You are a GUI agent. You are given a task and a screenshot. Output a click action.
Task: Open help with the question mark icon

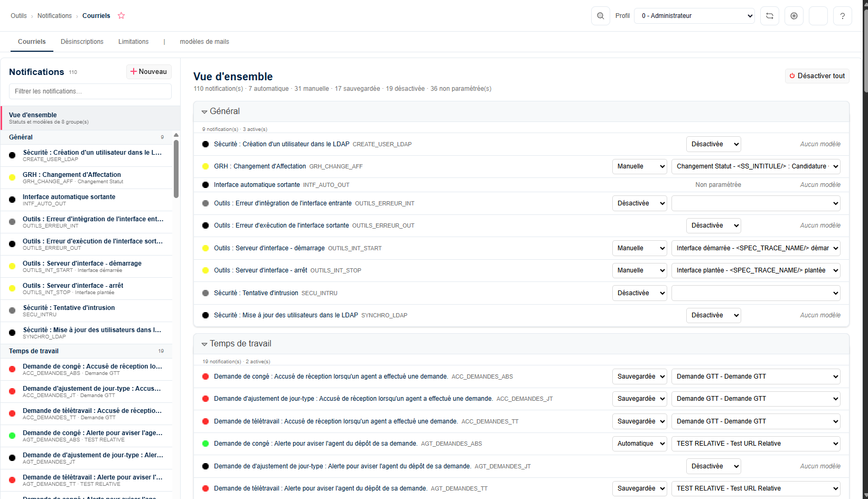point(843,16)
